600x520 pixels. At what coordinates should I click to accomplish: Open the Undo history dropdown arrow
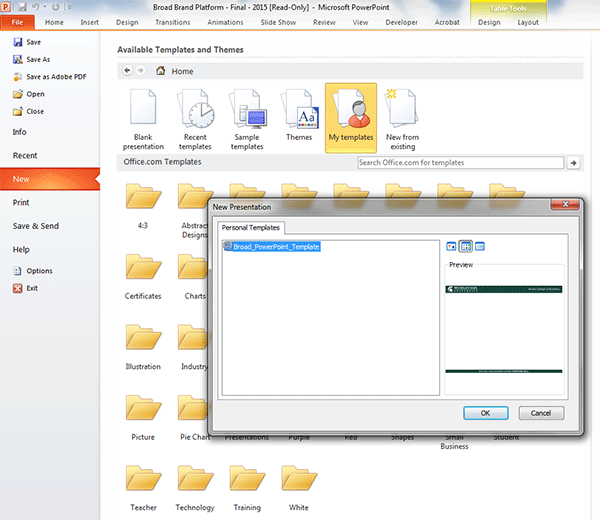(44, 7)
